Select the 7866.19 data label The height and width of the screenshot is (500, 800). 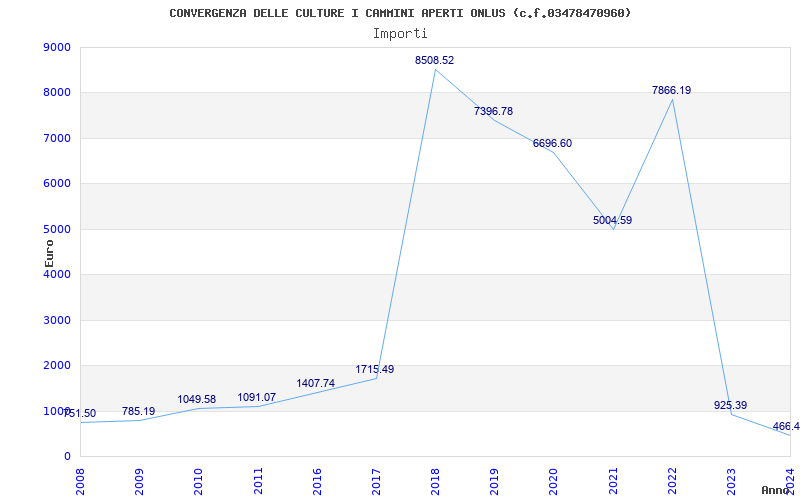671,90
